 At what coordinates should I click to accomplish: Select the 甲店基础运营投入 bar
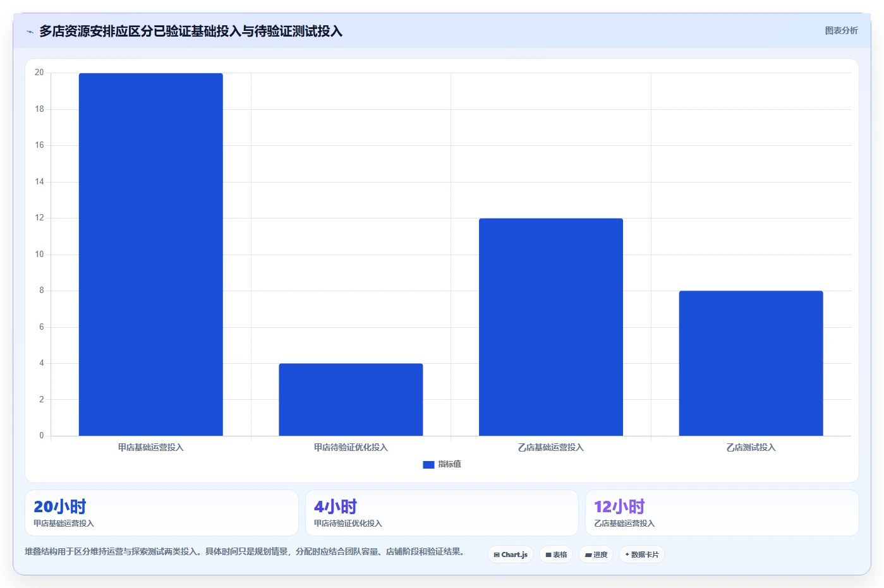coord(150,255)
